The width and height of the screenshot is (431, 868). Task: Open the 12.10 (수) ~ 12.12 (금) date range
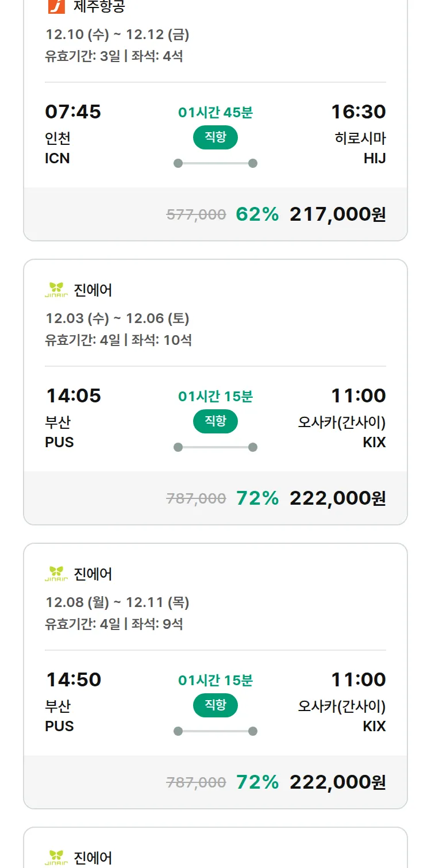tap(117, 34)
